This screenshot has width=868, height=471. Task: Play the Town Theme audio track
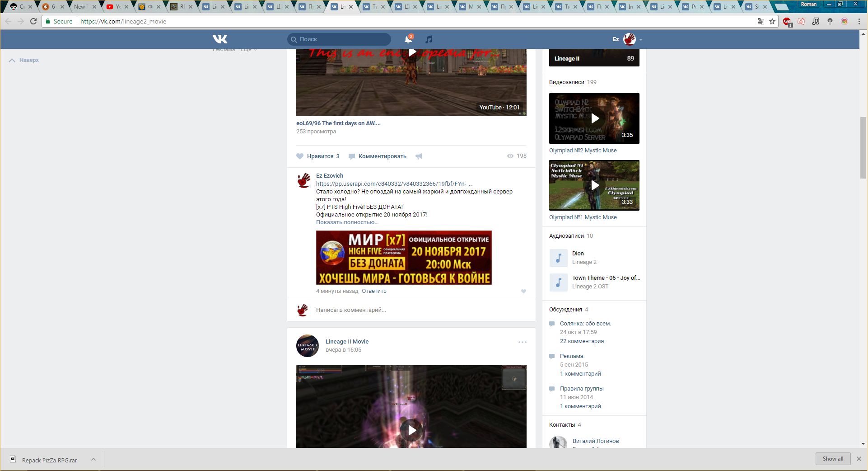click(x=558, y=282)
